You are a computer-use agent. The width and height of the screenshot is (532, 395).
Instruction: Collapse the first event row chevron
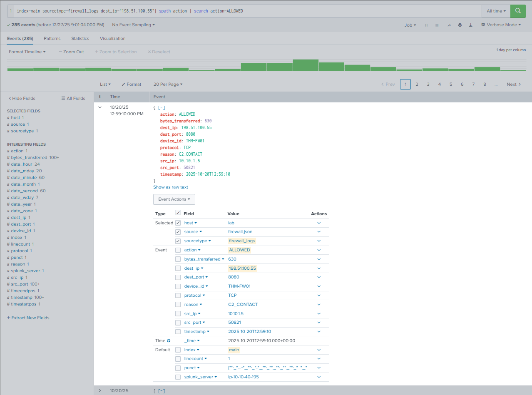pyautogui.click(x=99, y=107)
